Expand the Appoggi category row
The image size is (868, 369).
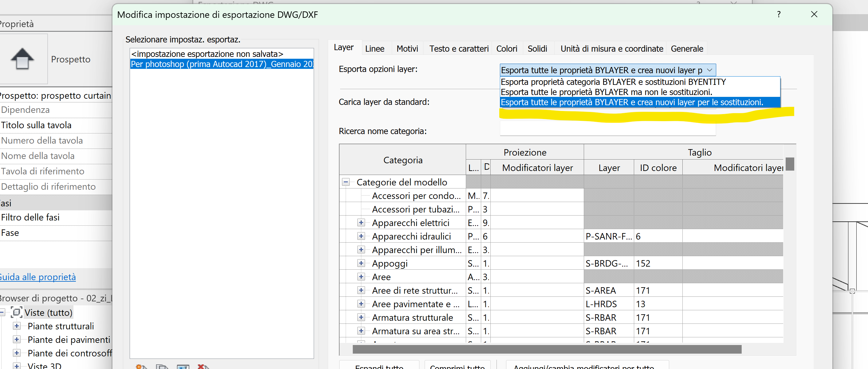tap(361, 264)
